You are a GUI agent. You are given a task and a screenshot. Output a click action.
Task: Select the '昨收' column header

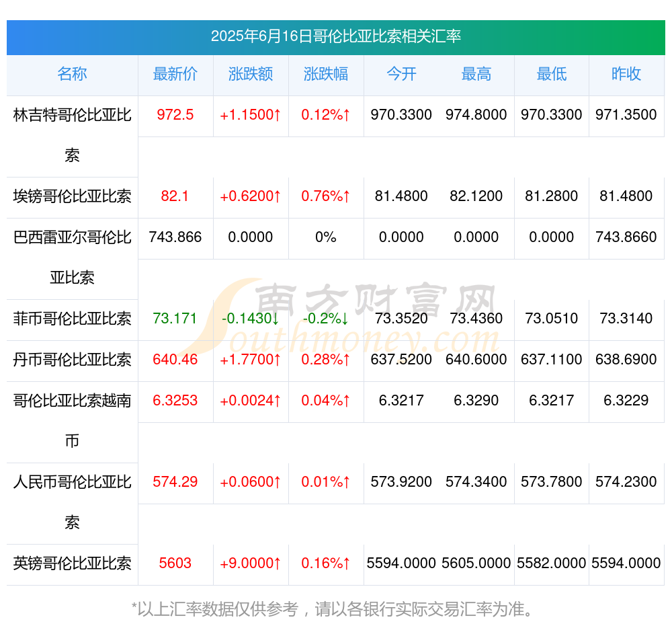click(626, 74)
